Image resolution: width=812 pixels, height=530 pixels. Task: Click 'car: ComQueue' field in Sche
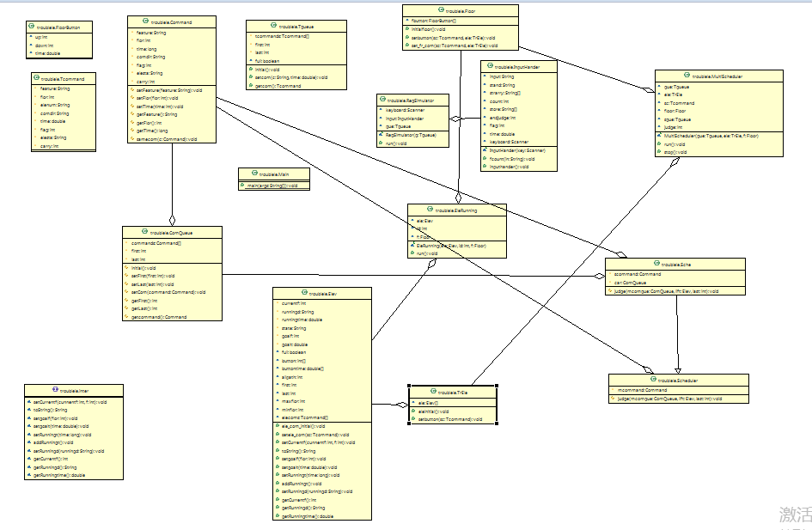(x=630, y=283)
